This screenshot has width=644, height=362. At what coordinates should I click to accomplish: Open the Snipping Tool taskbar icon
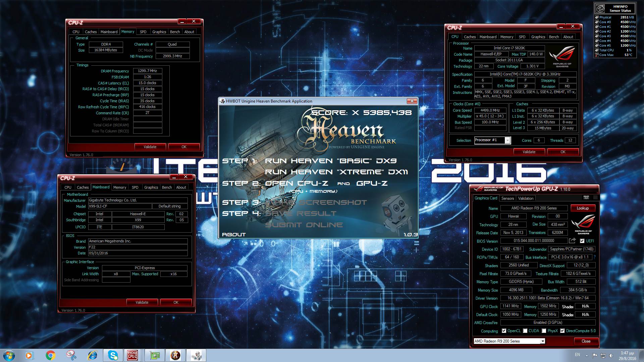point(71,355)
